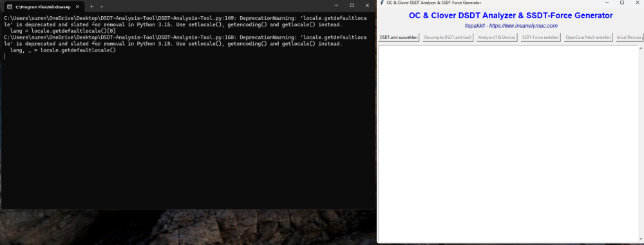Click the 'SSDT-Force erstellen' button
Image resolution: width=644 pixels, height=245 pixels.
(540, 37)
